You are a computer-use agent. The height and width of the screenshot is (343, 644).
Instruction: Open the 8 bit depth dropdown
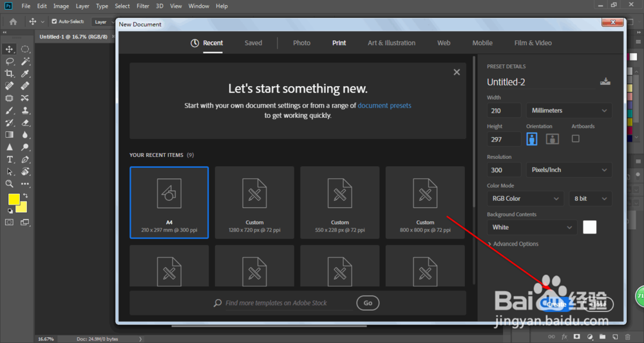590,199
